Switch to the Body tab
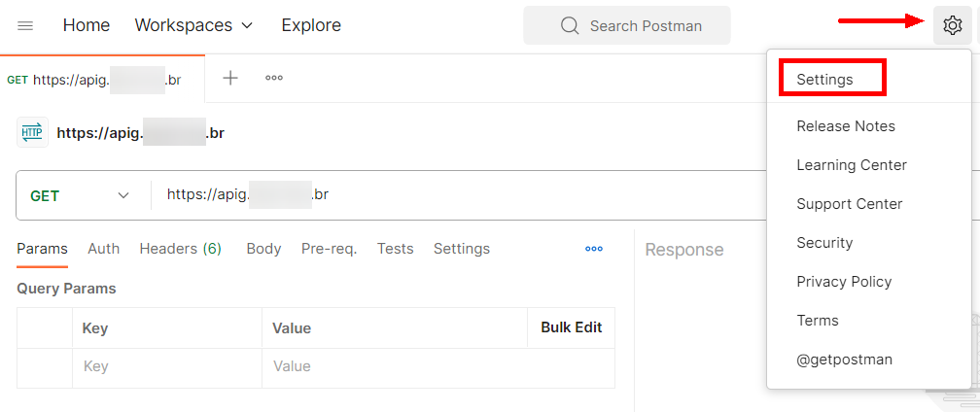This screenshot has height=412, width=980. tap(263, 249)
